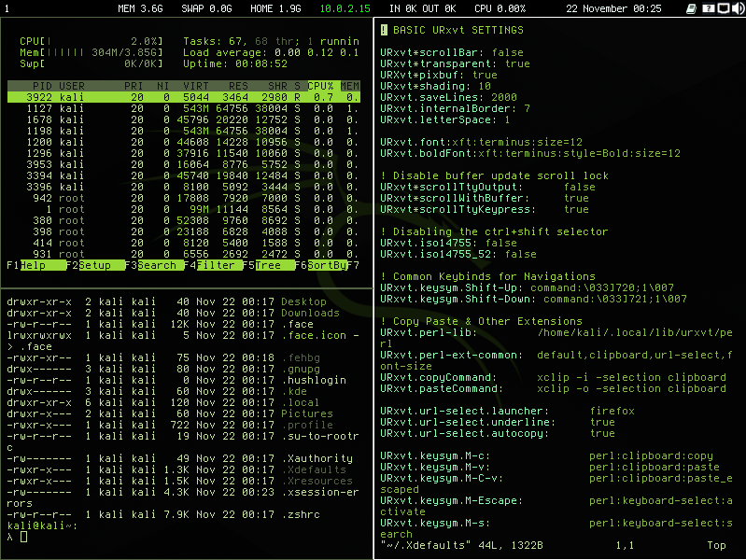Click the CPU 0.00% status bar entry
The image size is (746, 560).
[x=500, y=8]
